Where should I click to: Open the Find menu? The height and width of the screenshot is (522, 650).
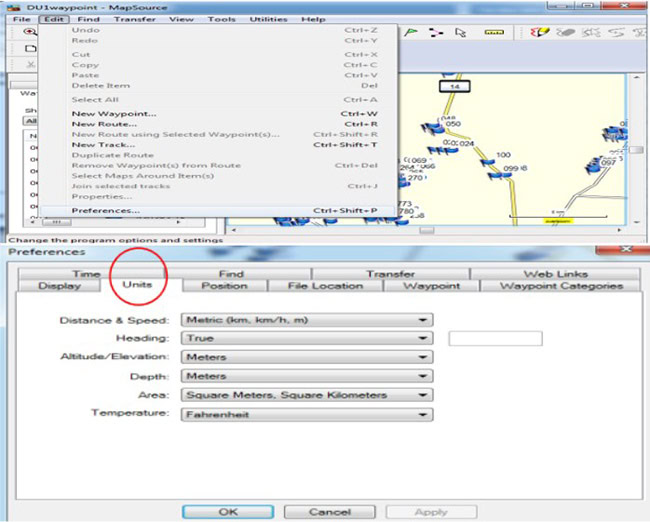click(88, 19)
